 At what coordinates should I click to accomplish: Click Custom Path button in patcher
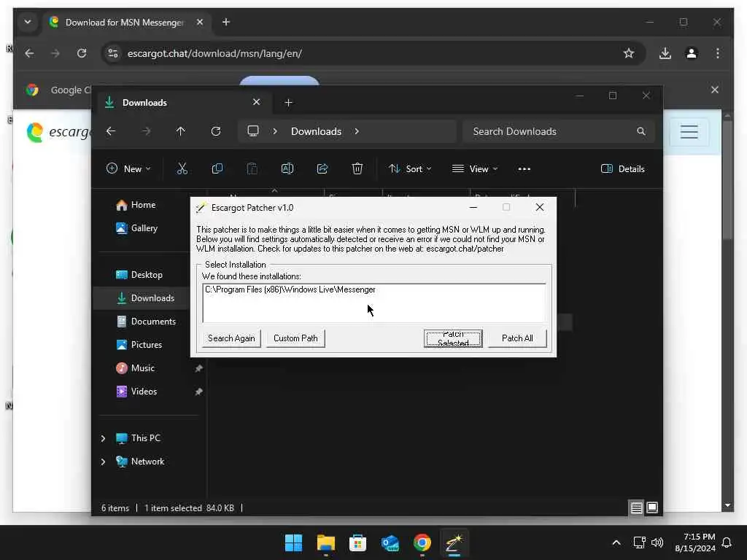point(295,338)
